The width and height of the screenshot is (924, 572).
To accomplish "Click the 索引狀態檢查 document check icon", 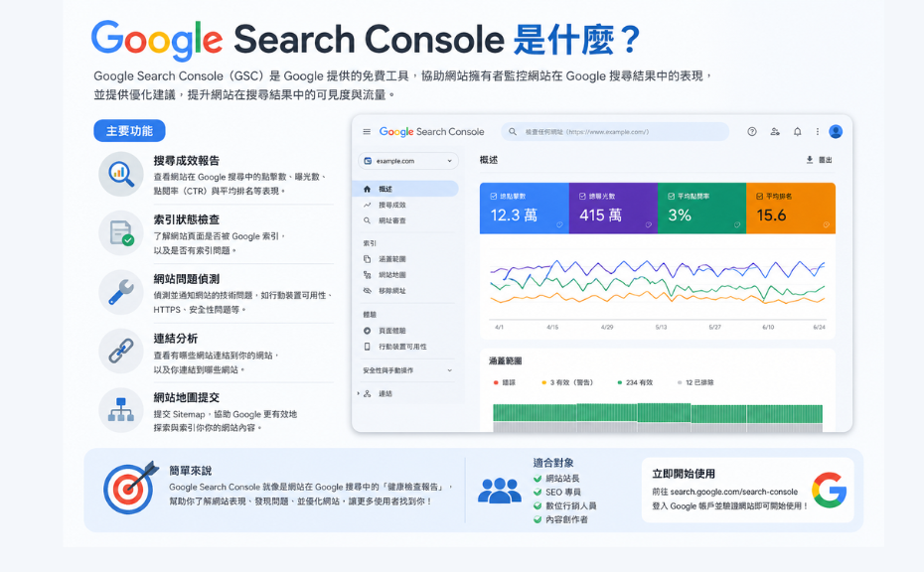I will tap(121, 232).
